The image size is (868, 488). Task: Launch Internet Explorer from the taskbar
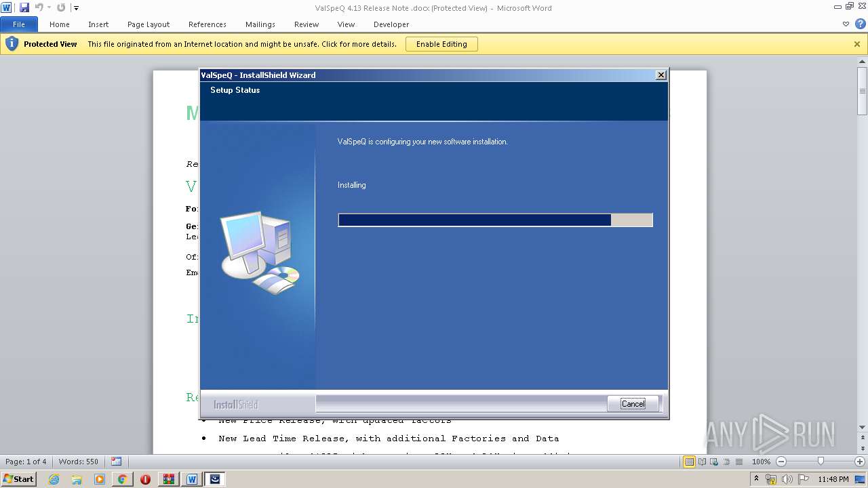pos(54,479)
